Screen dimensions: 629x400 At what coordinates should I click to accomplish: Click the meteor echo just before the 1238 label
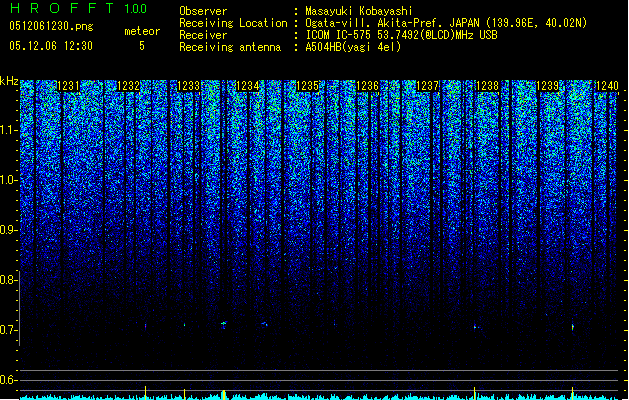[x=475, y=327]
